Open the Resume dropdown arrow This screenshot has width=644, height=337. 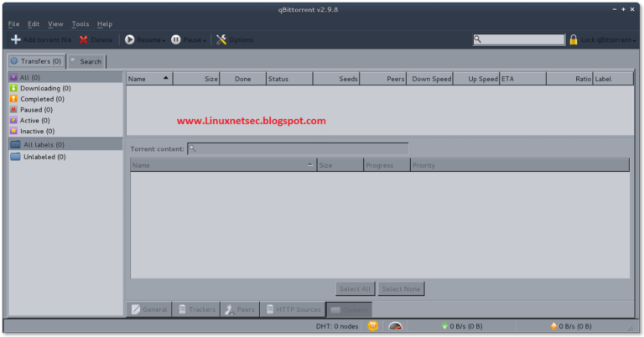(x=164, y=40)
